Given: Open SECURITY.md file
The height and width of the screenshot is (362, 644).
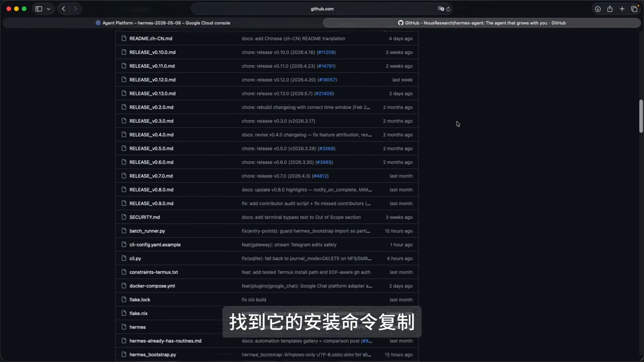Looking at the screenshot, I should point(144,217).
